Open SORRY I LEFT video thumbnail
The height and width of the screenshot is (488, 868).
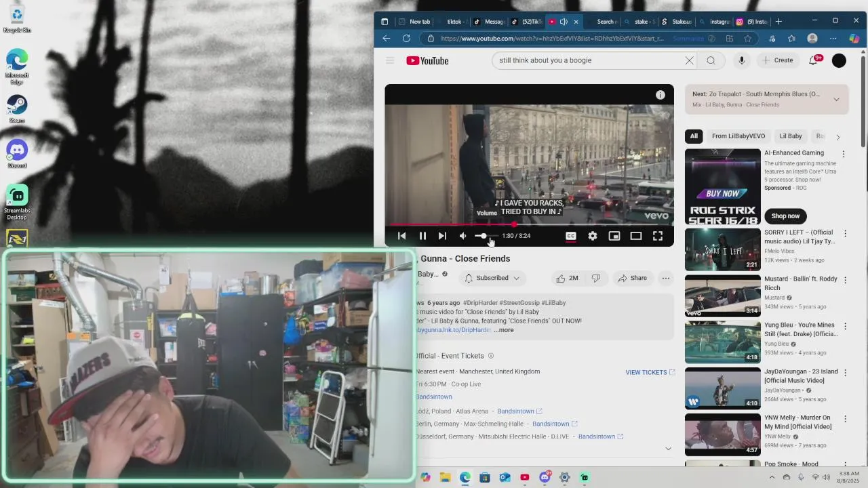(x=723, y=249)
